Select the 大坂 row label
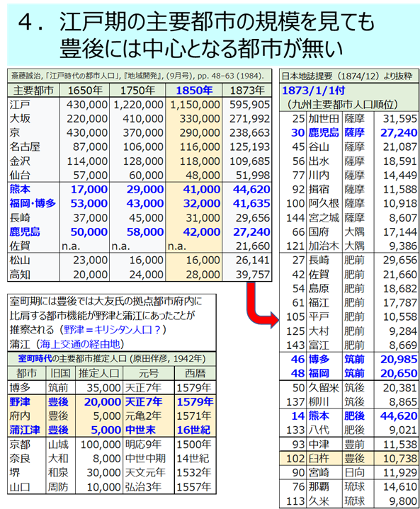The width and height of the screenshot is (420, 509). 20,119
